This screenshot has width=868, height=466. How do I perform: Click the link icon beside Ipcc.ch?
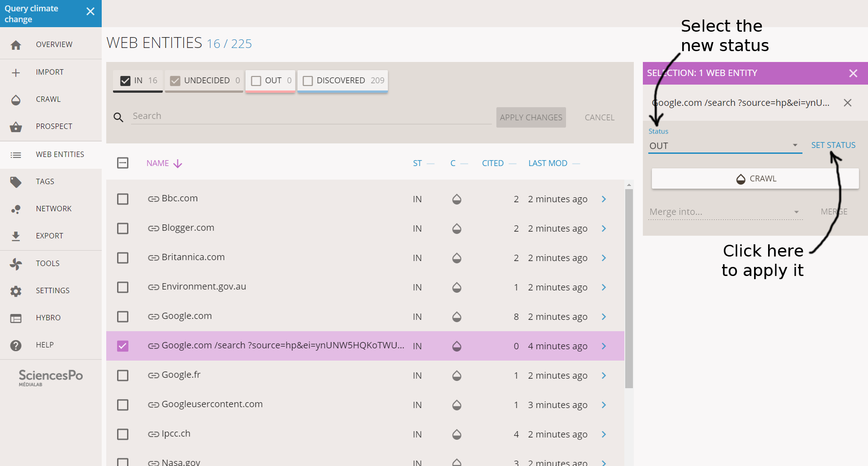coord(153,434)
